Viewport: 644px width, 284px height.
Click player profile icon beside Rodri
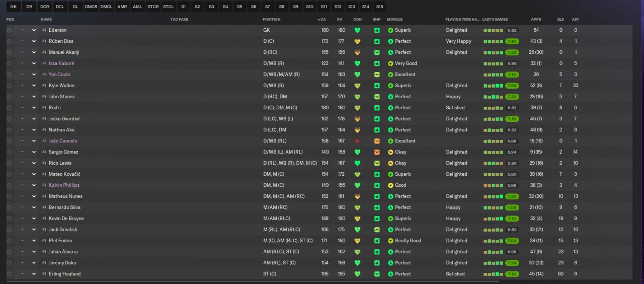pos(44,108)
